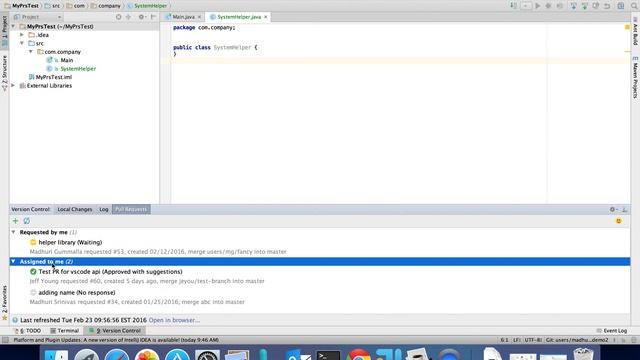This screenshot has height=360, width=640.
Task: Click the yellow smiley feedback icon
Action: [x=619, y=221]
